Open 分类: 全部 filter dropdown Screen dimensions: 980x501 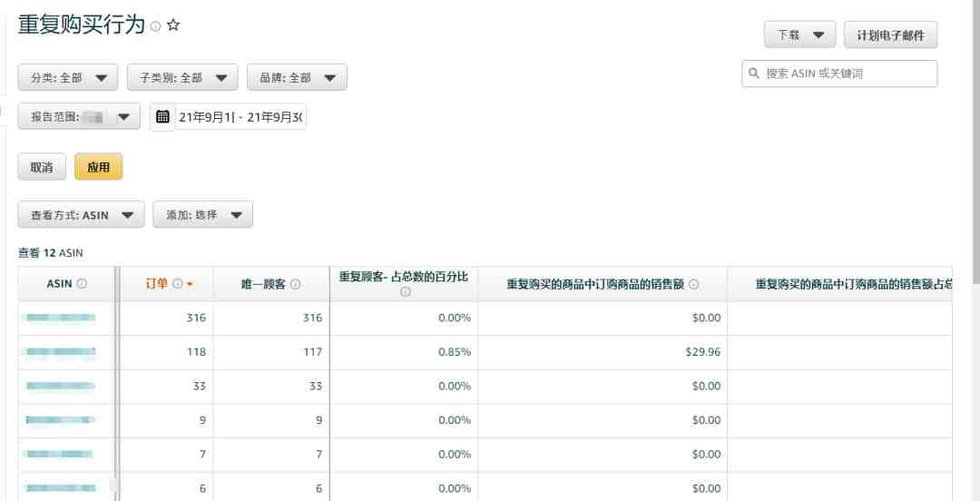68,77
